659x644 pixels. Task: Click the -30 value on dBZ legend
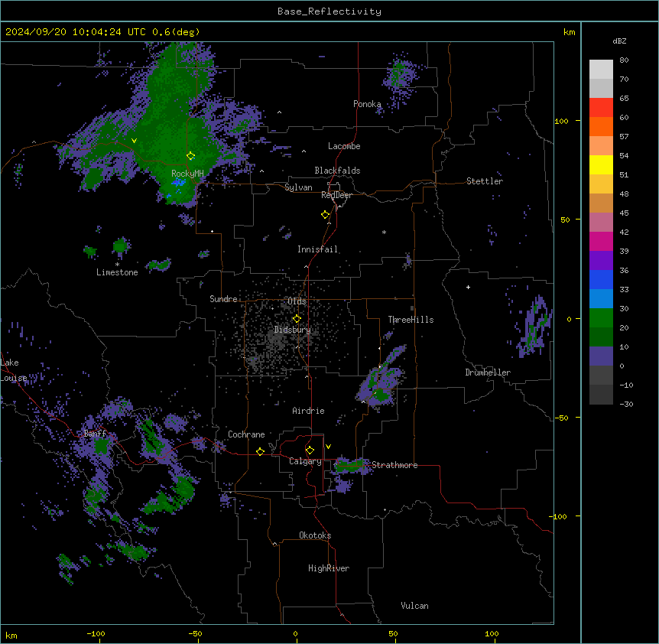[626, 404]
